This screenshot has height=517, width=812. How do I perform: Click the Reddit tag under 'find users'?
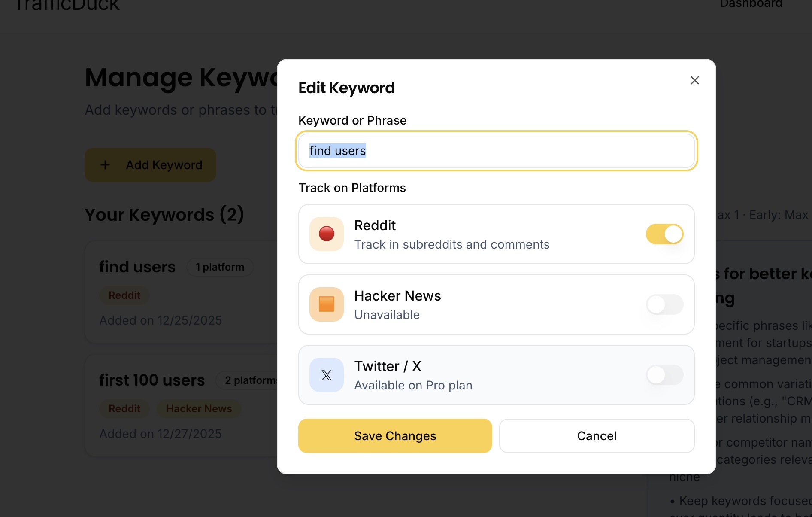coord(124,295)
